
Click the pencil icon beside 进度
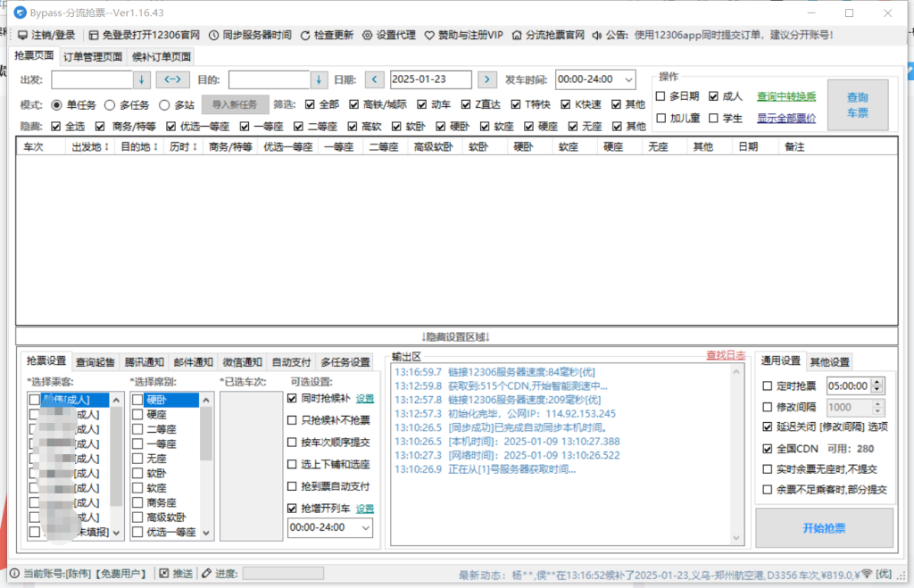coord(206,574)
